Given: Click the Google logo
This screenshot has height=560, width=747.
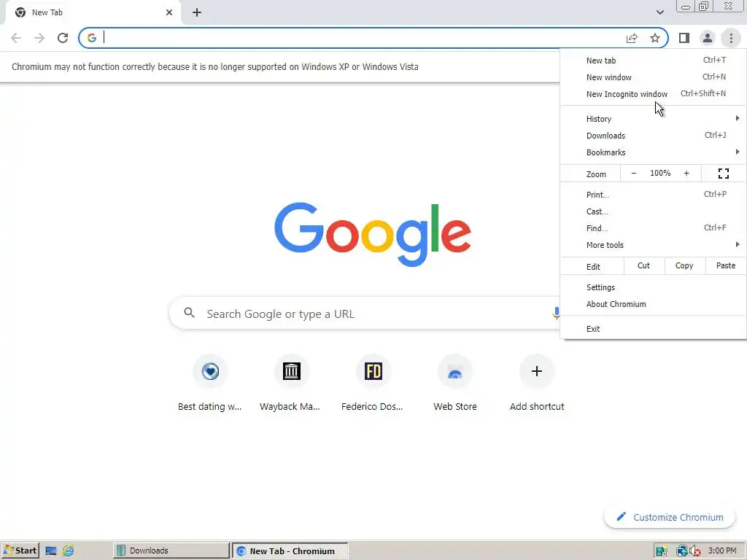Looking at the screenshot, I should (x=373, y=235).
